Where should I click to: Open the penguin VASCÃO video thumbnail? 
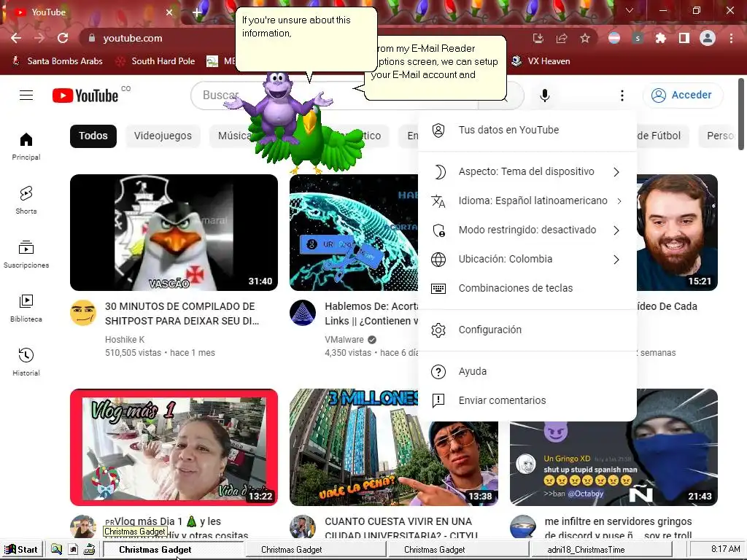click(x=174, y=233)
